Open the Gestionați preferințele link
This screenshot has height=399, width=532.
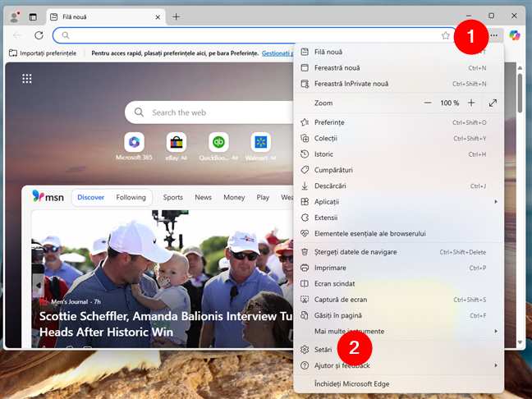pos(277,53)
